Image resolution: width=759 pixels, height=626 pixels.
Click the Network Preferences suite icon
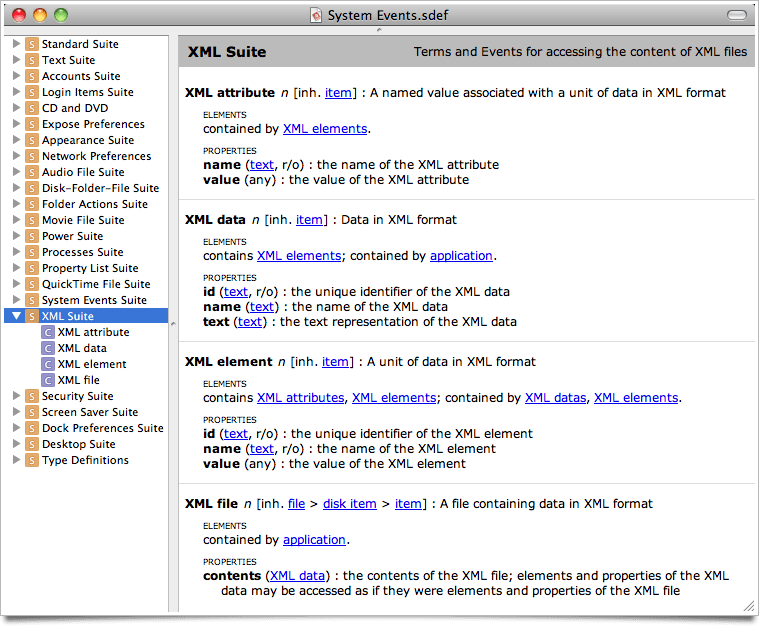pyautogui.click(x=31, y=156)
